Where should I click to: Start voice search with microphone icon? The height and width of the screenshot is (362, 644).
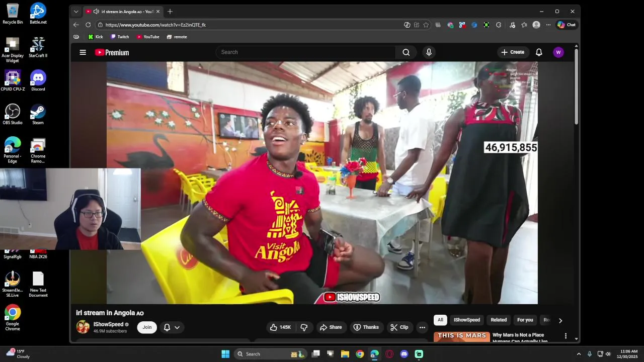(429, 52)
